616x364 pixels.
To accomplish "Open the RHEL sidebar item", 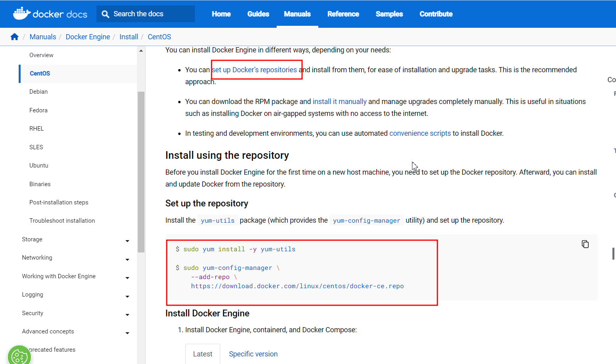I will coord(37,129).
